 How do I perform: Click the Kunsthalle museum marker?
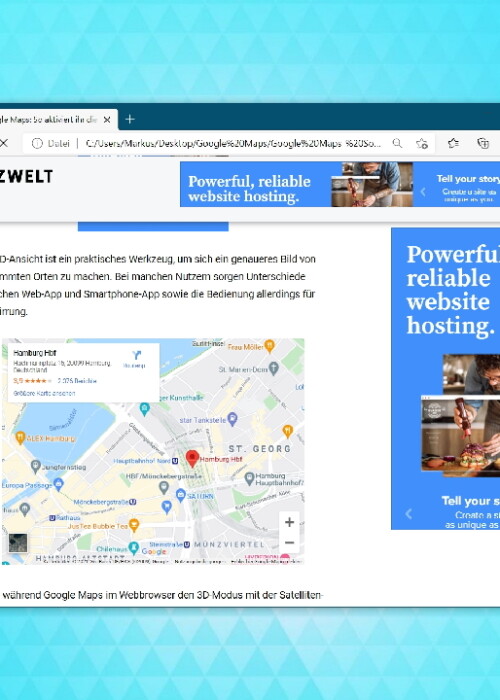click(145, 408)
